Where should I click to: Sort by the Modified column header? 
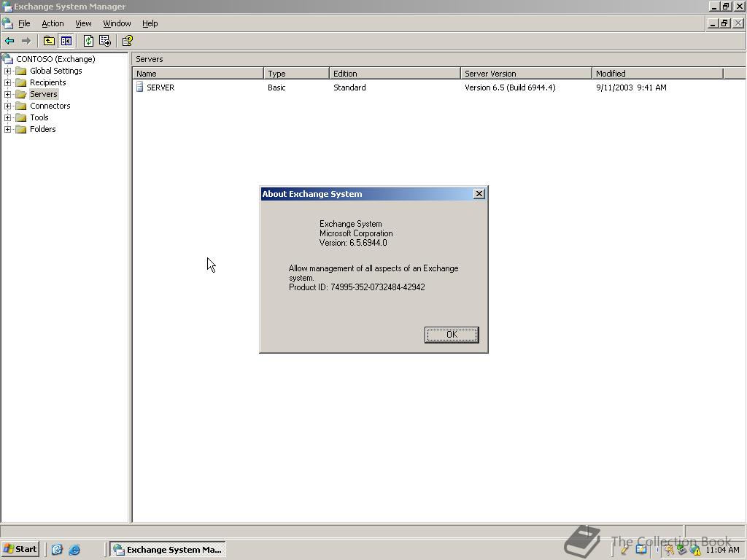tap(657, 74)
